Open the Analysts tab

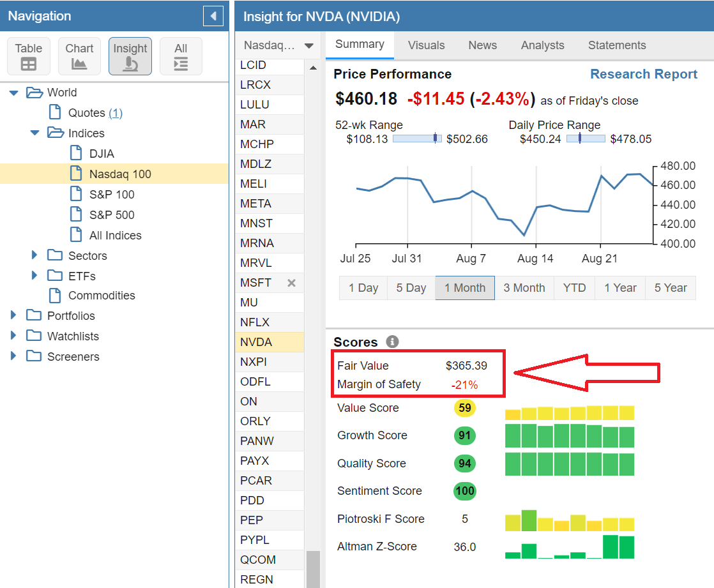(x=542, y=45)
